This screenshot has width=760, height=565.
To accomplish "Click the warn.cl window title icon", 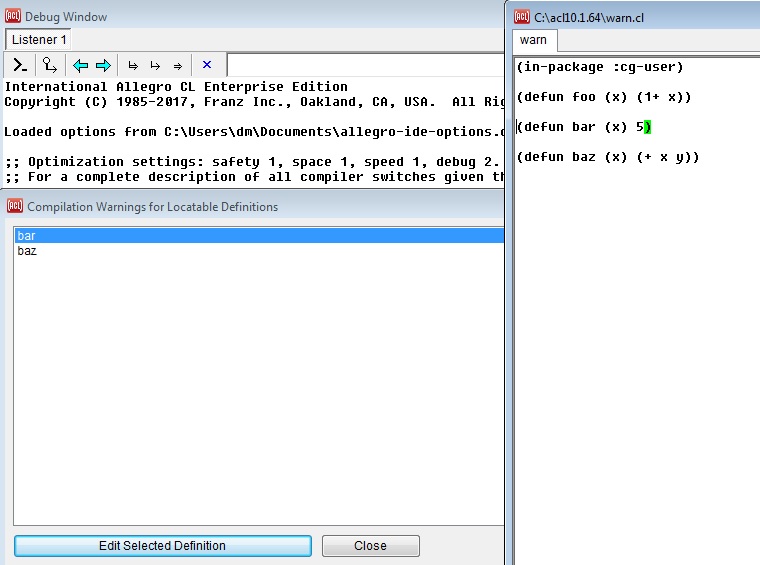I will [522, 16].
